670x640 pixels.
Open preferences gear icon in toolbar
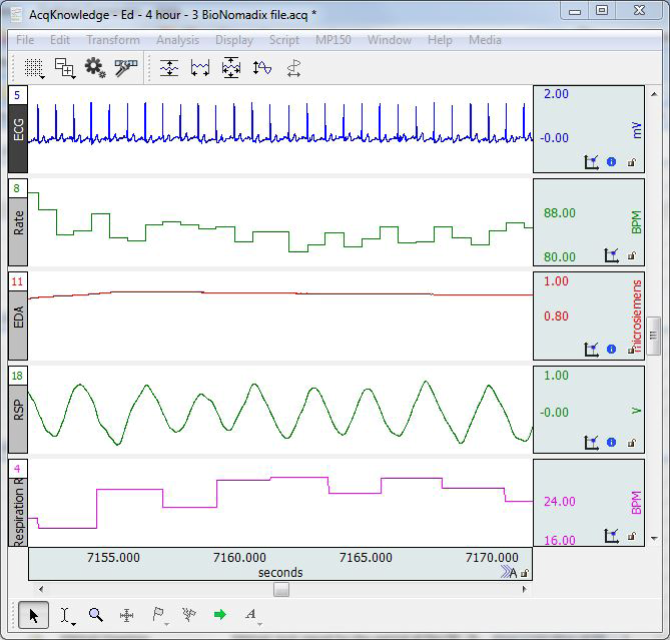[95, 68]
